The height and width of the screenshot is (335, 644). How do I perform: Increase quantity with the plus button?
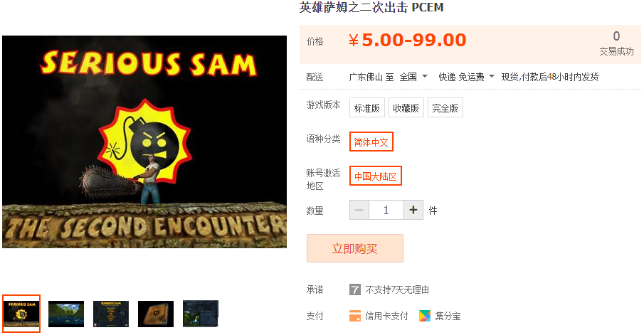[x=413, y=211]
